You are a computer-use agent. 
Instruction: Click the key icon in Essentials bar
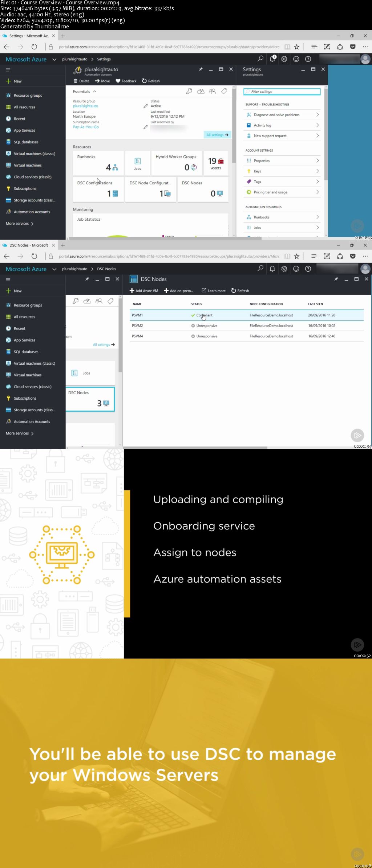(x=189, y=92)
